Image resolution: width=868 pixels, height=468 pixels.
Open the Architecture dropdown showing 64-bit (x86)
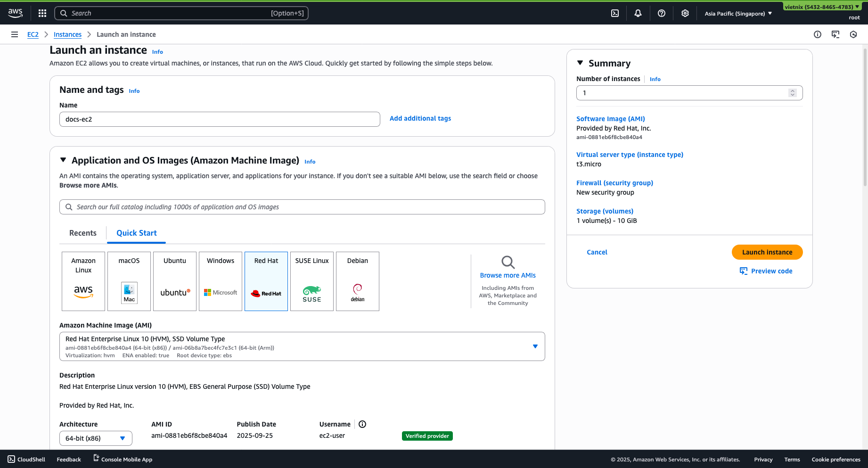tap(95, 438)
